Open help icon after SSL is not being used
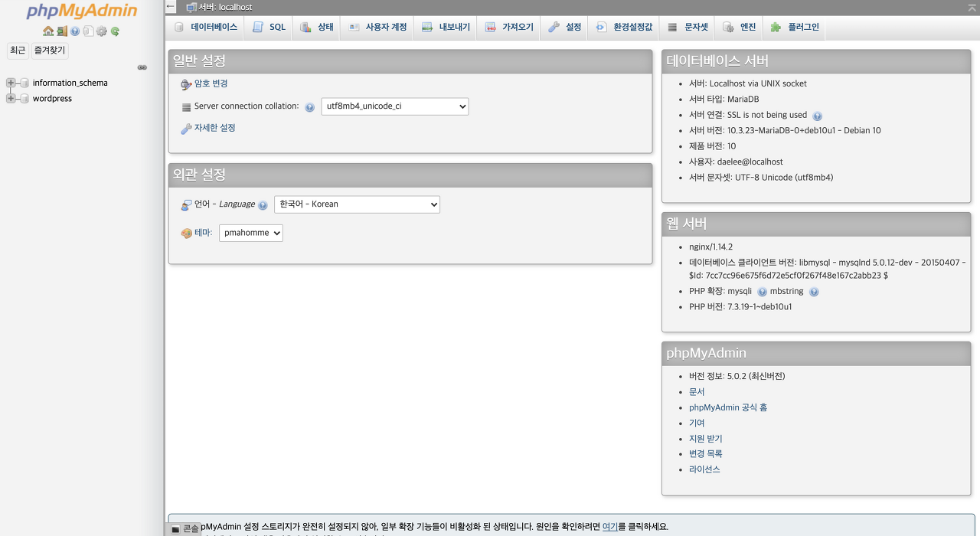The width and height of the screenshot is (980, 536). pos(817,116)
